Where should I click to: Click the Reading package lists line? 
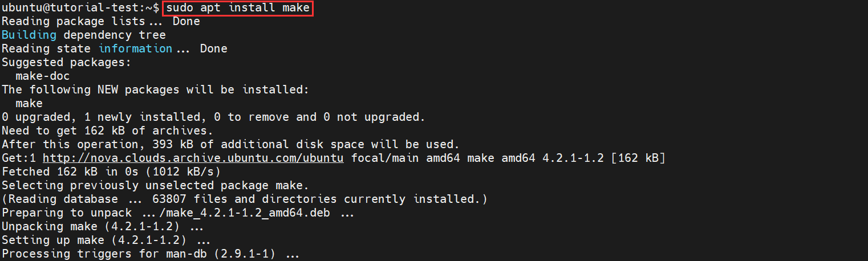click(101, 21)
